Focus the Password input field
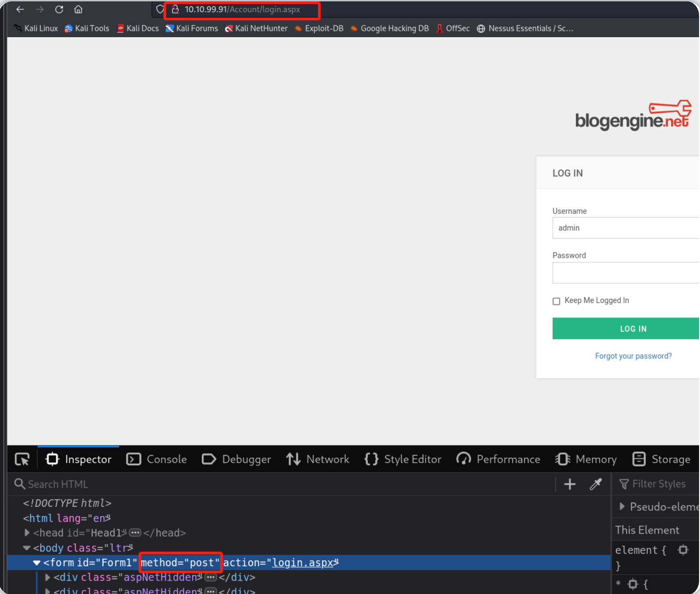This screenshot has height=594, width=700. [626, 273]
